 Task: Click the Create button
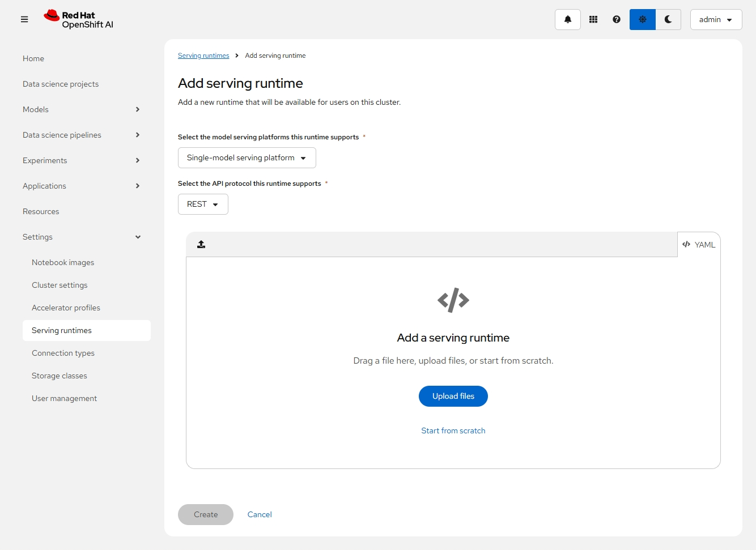tap(206, 514)
